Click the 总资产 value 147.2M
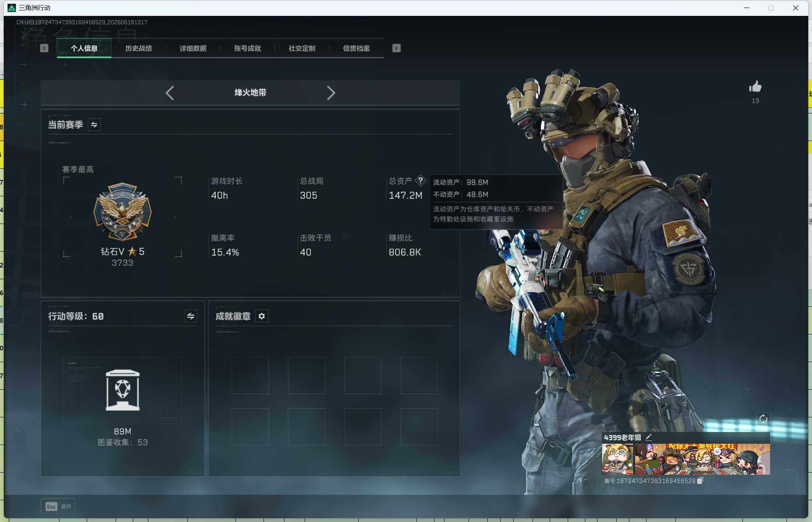 [406, 195]
